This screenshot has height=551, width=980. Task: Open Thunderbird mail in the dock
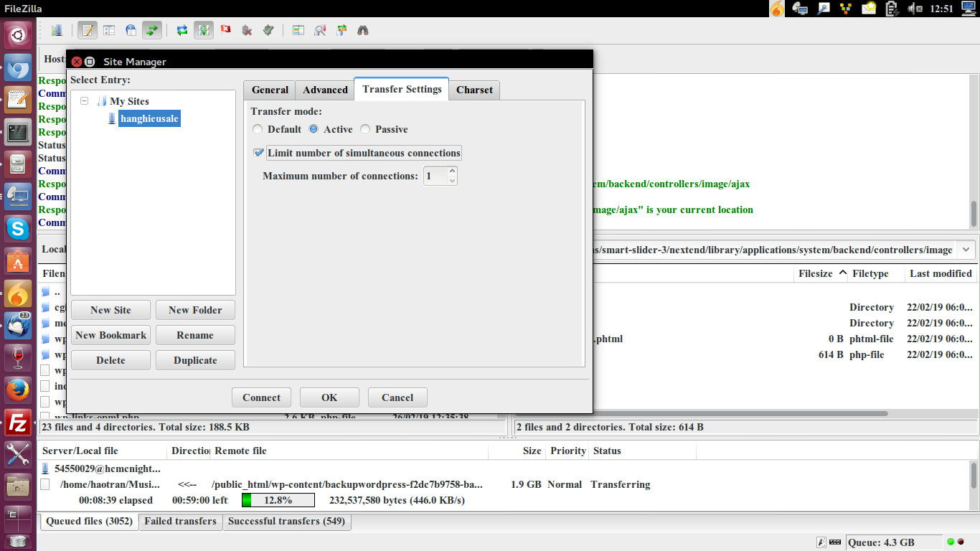[x=18, y=326]
